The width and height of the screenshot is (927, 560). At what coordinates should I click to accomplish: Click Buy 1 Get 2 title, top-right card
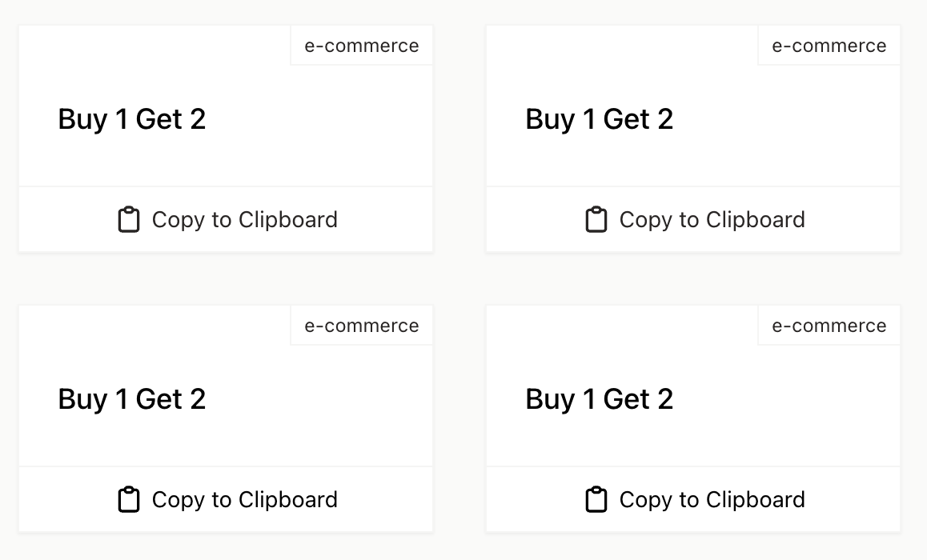click(600, 119)
